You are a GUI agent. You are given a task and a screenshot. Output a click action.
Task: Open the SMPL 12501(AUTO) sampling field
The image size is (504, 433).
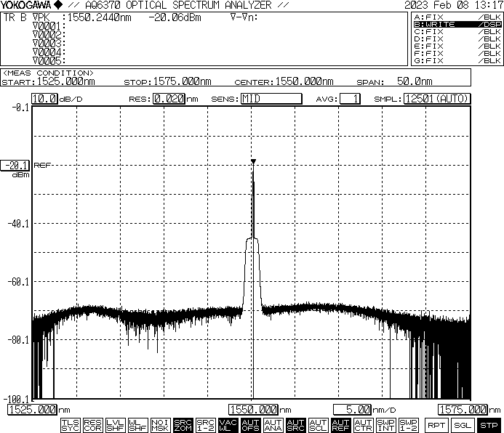click(436, 99)
